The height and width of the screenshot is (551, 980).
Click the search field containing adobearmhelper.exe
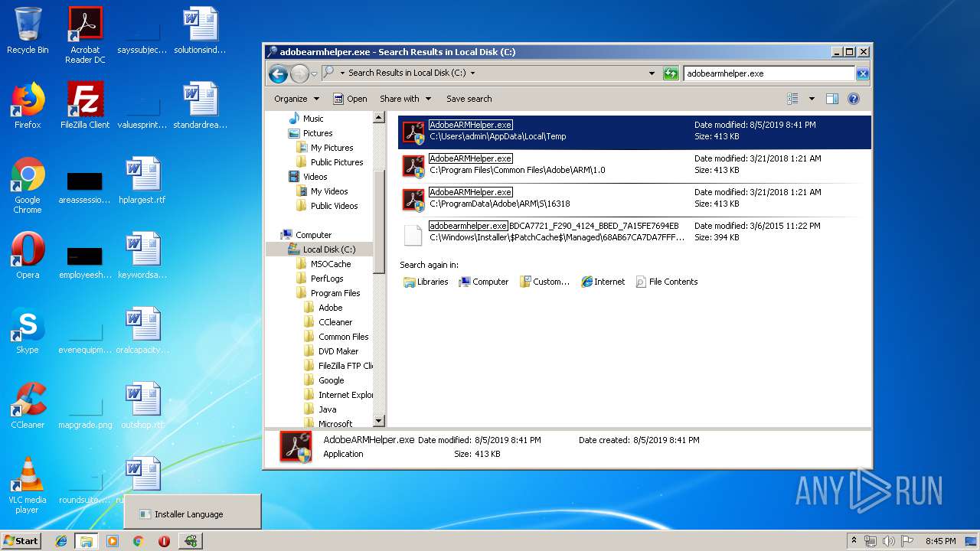[769, 73]
